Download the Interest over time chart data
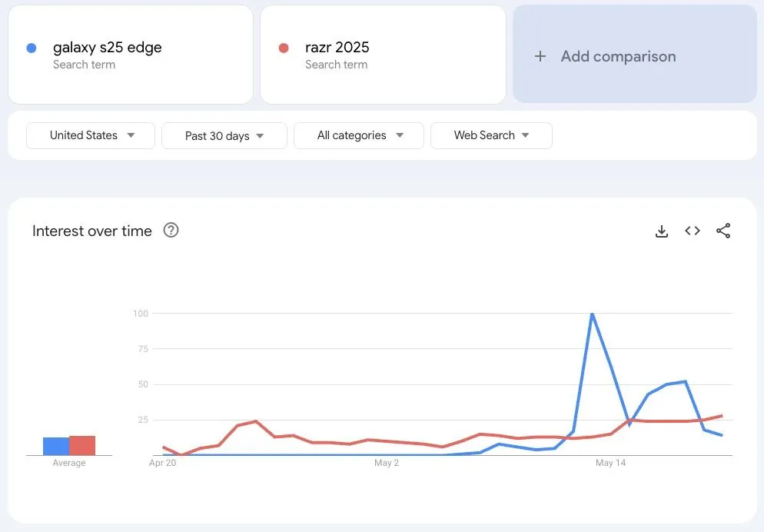 661,231
